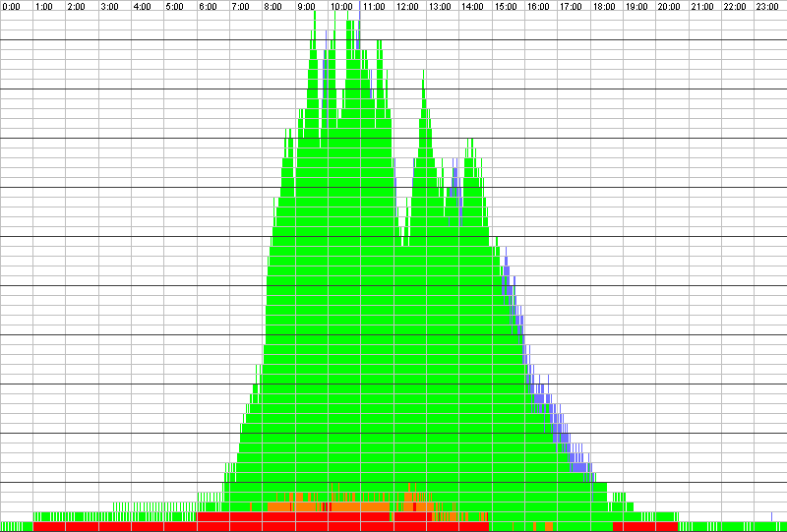The width and height of the screenshot is (787, 532).
Task: Click the 11:00 hour label
Action: coord(374,7)
